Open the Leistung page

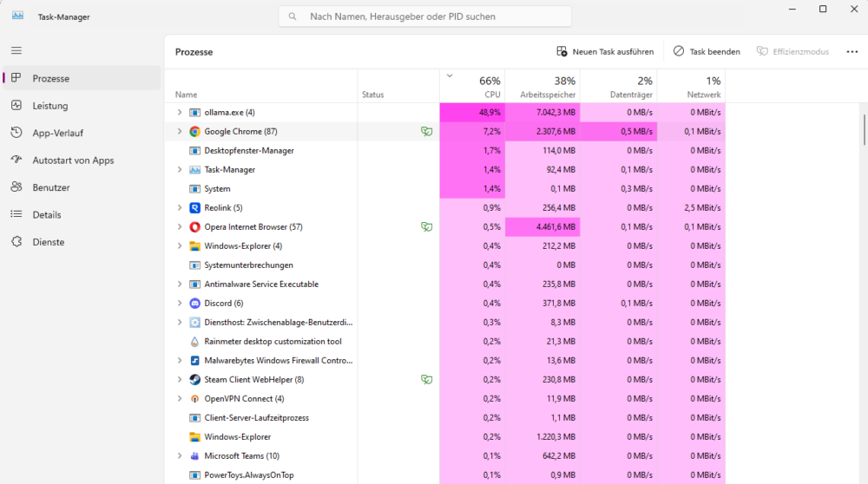pos(82,106)
